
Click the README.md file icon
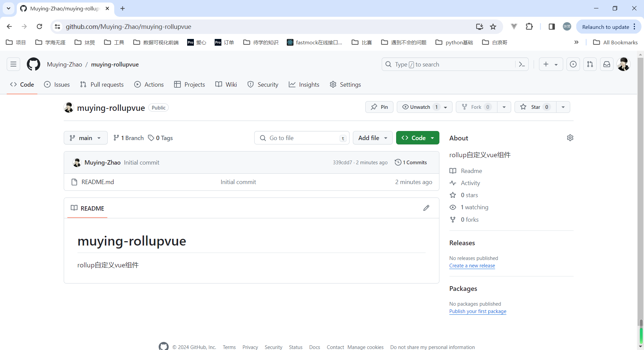tap(74, 182)
